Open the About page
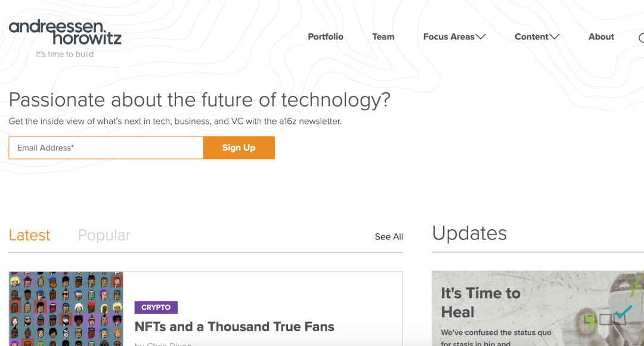The image size is (644, 346). point(601,37)
